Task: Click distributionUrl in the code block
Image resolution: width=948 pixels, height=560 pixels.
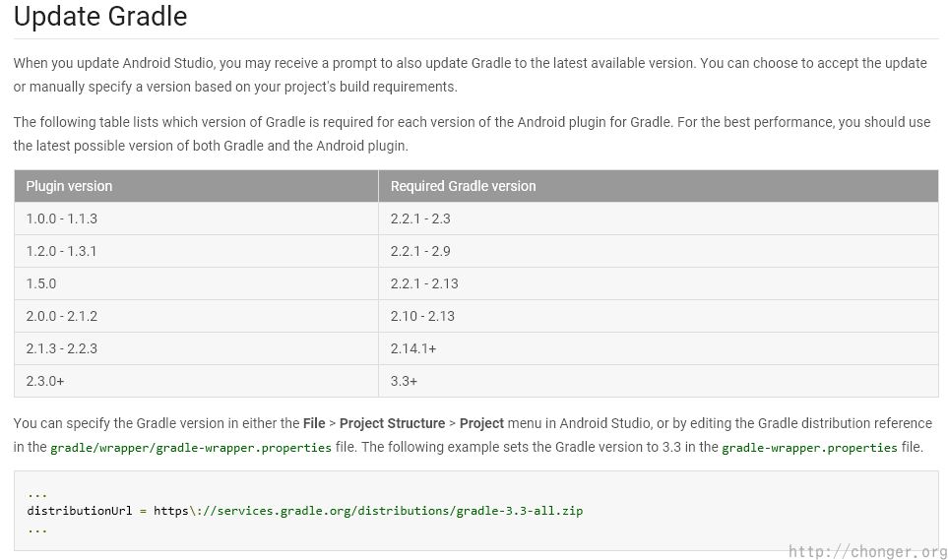Action: [80, 511]
